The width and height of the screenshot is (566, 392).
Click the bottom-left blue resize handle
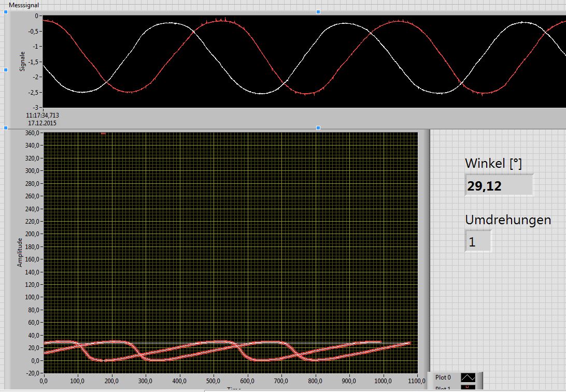(6, 127)
